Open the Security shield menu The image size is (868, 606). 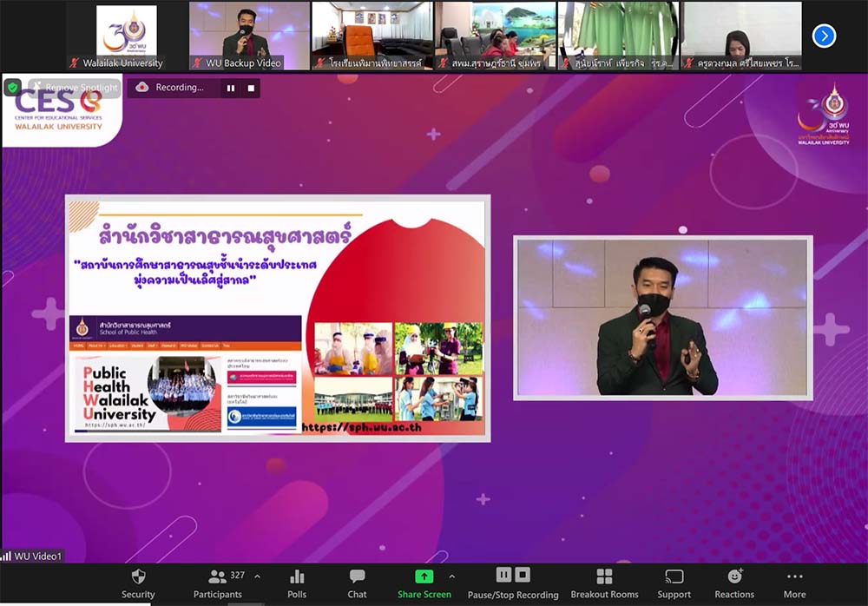coord(138,577)
